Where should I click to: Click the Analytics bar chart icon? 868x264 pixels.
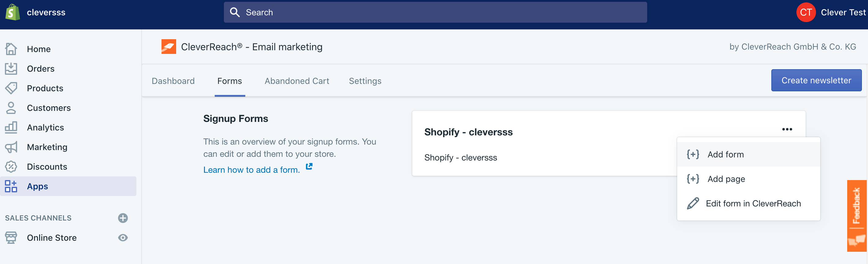pyautogui.click(x=11, y=127)
